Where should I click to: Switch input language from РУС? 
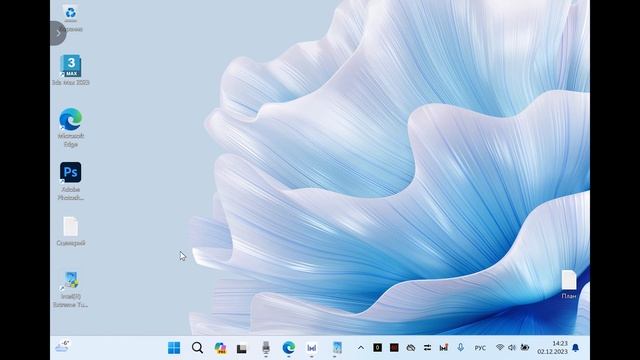pos(480,348)
